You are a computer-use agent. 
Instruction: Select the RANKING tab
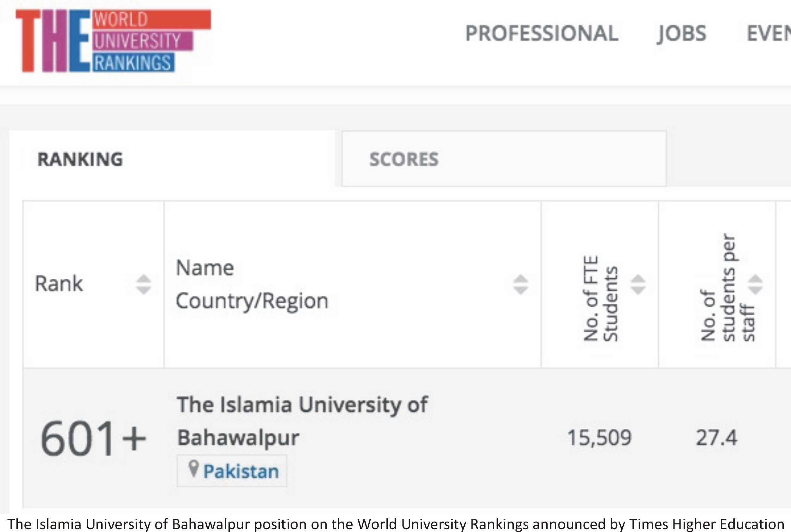coord(80,159)
